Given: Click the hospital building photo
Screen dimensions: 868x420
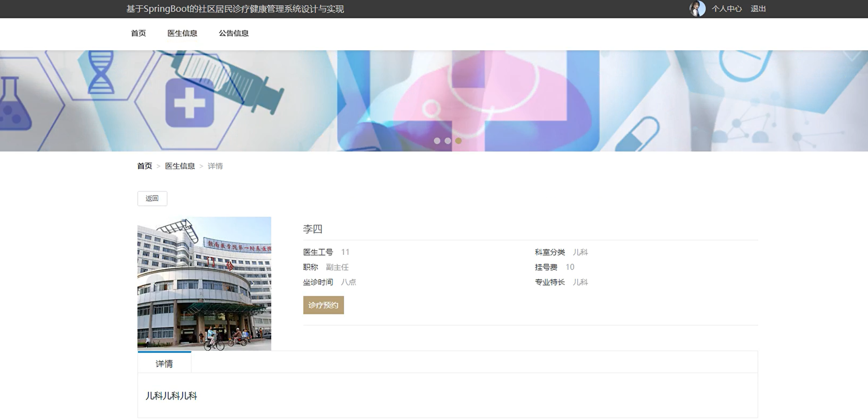Looking at the screenshot, I should (204, 308).
